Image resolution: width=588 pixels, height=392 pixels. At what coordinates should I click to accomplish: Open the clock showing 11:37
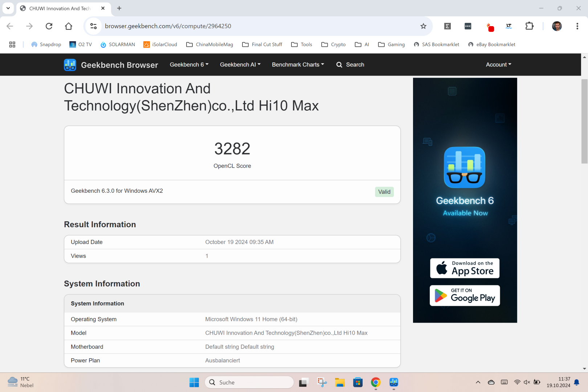558,382
